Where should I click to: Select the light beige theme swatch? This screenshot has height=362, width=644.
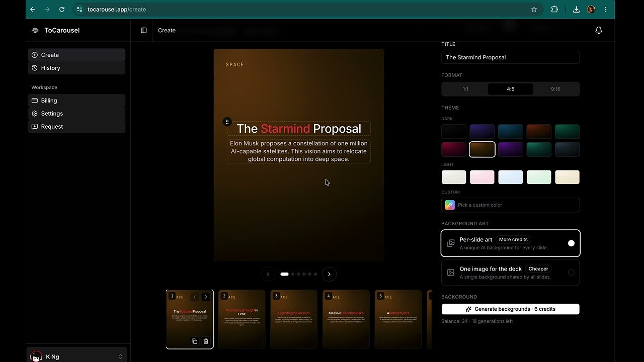pyautogui.click(x=567, y=177)
